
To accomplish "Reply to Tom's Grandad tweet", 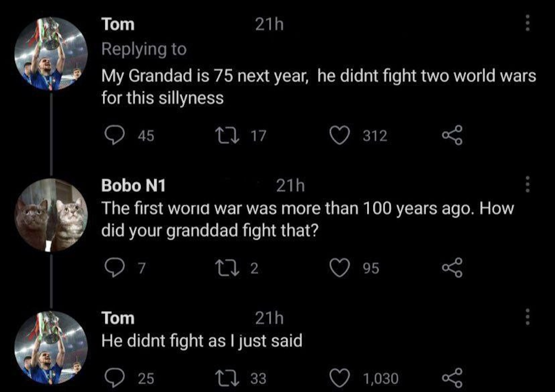I will (x=115, y=135).
